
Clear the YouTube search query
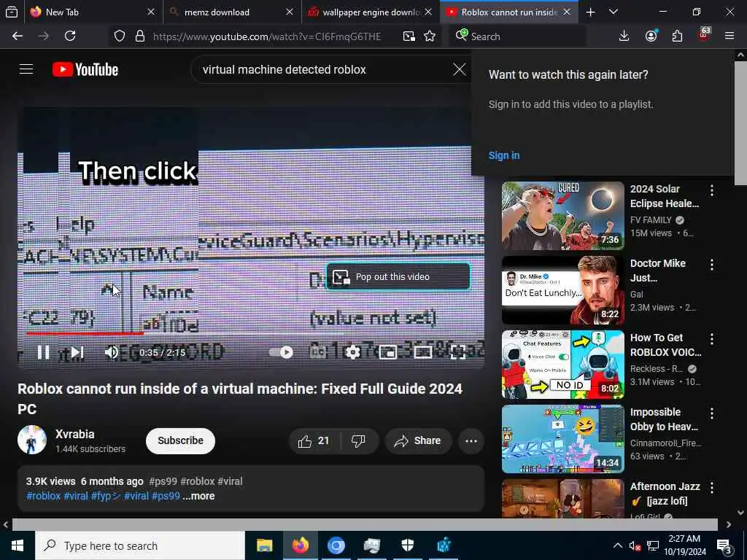[x=460, y=69]
